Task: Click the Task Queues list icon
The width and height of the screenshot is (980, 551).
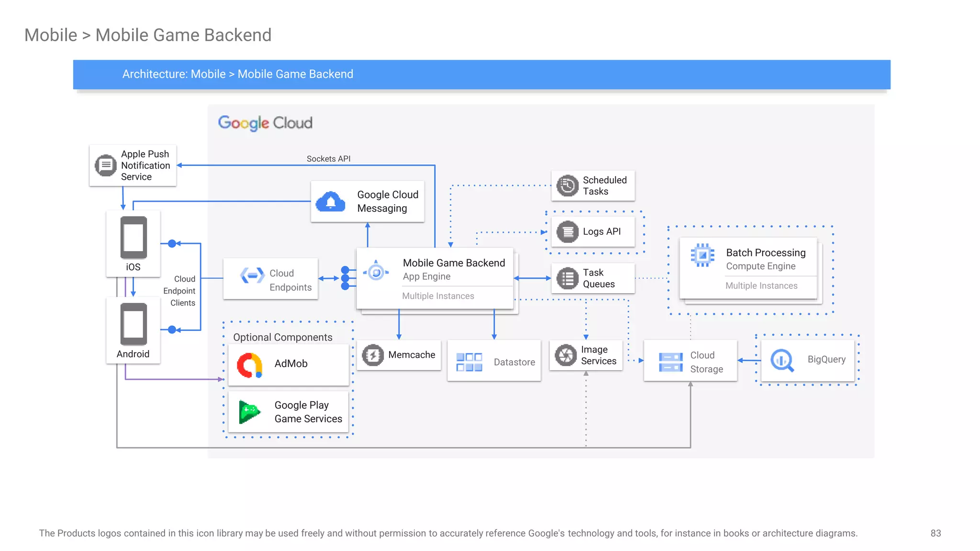Action: pos(568,278)
